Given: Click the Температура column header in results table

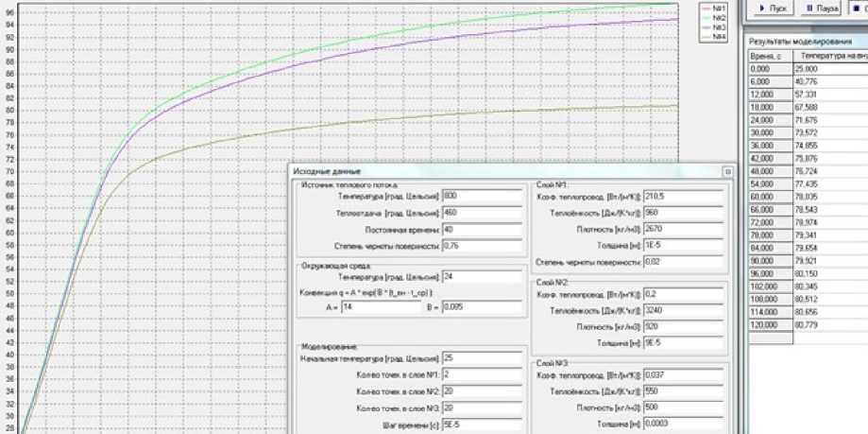Looking at the screenshot, I should click(830, 56).
